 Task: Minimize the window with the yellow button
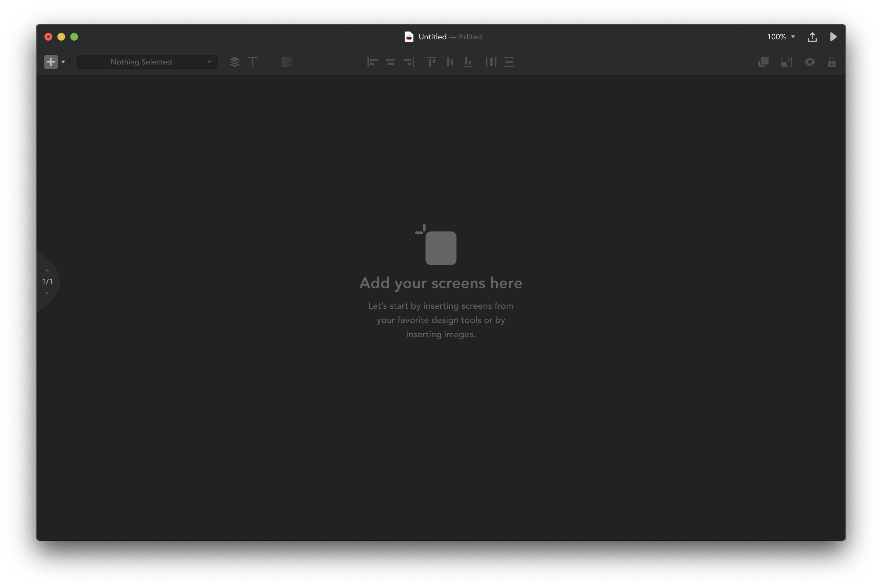click(61, 37)
